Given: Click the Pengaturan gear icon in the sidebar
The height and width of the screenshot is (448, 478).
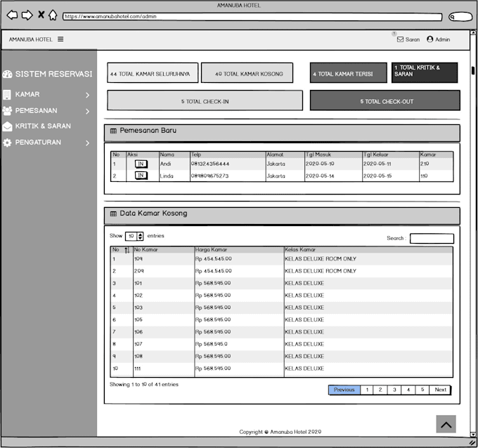Looking at the screenshot, I should coord(7,143).
